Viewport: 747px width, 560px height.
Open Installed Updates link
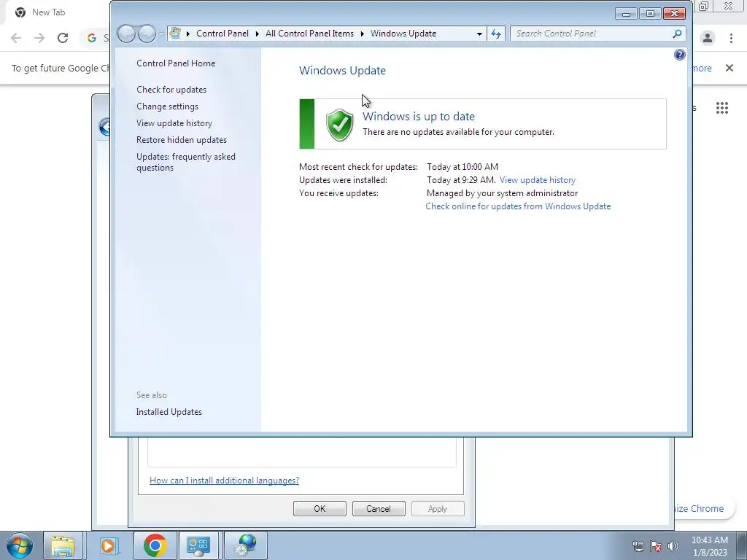(x=169, y=412)
